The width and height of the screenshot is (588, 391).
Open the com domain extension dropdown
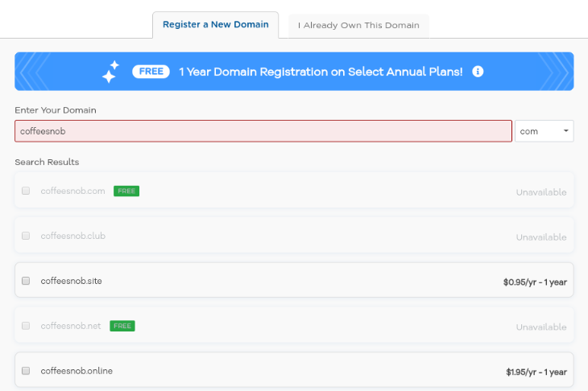point(544,131)
